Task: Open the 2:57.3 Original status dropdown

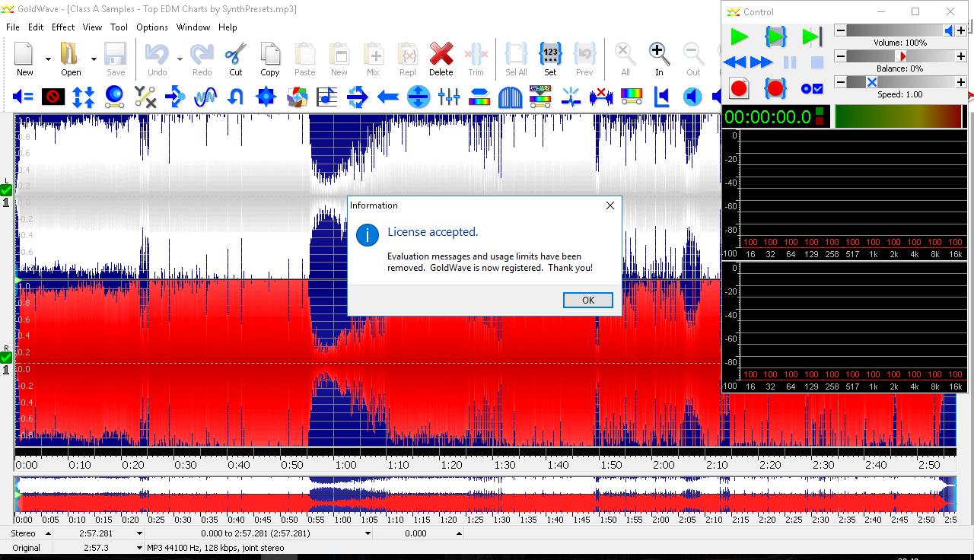Action: click(x=139, y=548)
